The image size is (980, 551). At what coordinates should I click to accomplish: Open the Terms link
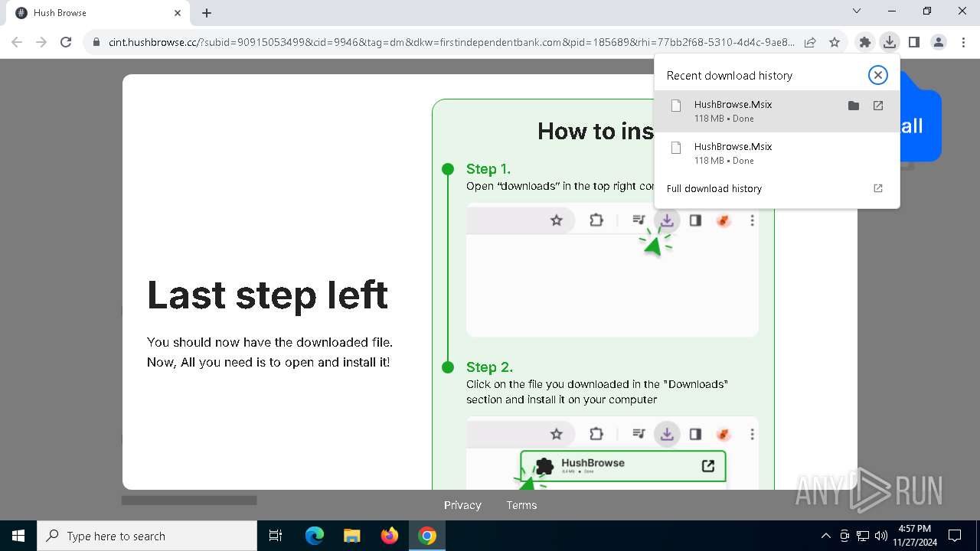[x=521, y=505]
